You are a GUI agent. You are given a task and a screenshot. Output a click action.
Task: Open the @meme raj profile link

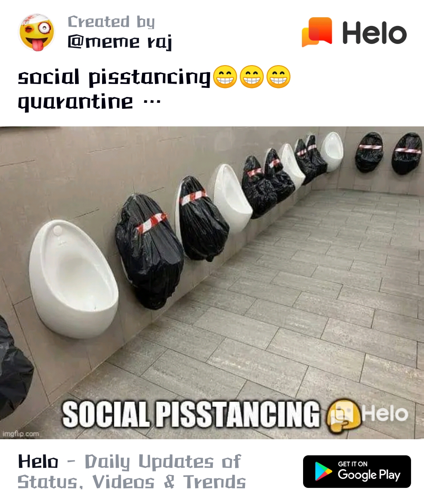[120, 42]
